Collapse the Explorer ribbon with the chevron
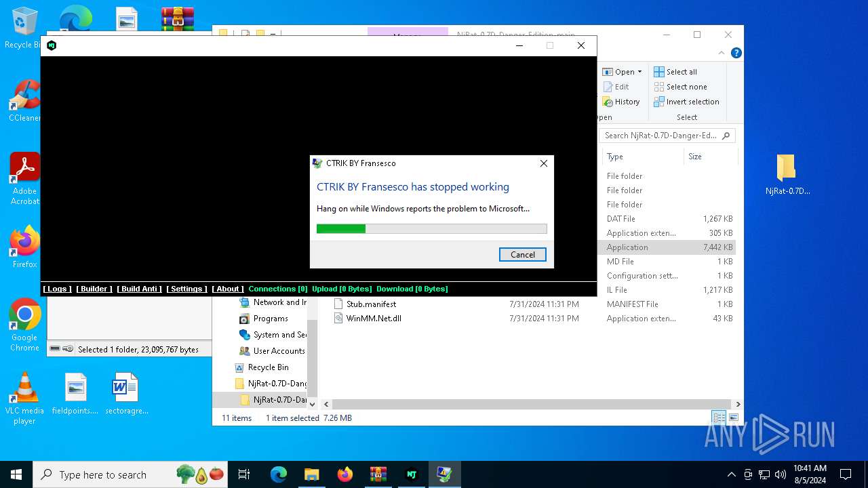Viewport: 868px width, 488px height. click(x=722, y=53)
